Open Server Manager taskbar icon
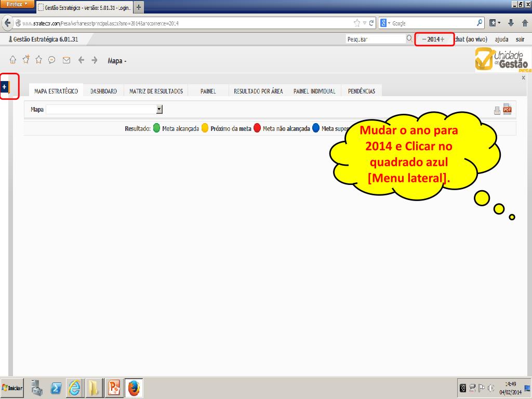The width and height of the screenshot is (532, 399). [37, 388]
